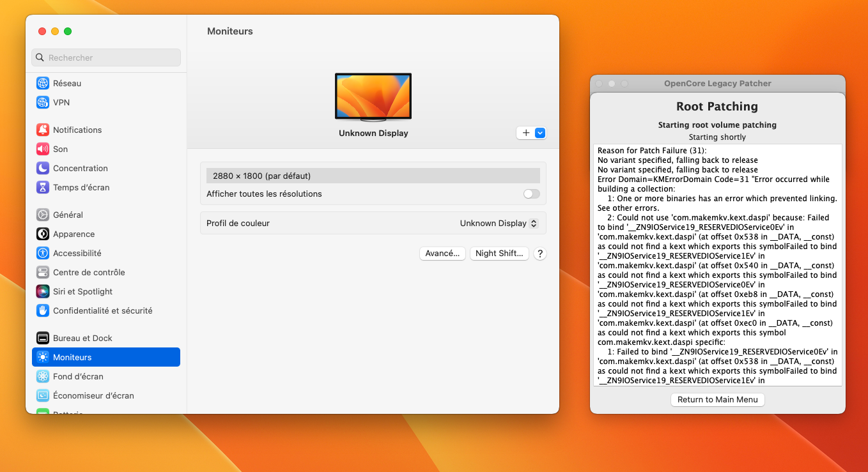Select Concentration in the sidebar
Image resolution: width=868 pixels, height=472 pixels.
(106, 168)
